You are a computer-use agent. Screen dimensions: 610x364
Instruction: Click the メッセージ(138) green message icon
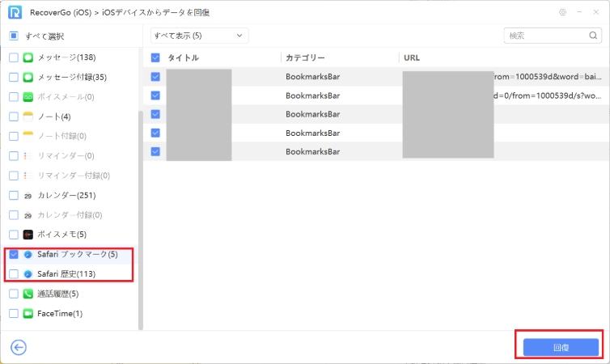pos(28,57)
